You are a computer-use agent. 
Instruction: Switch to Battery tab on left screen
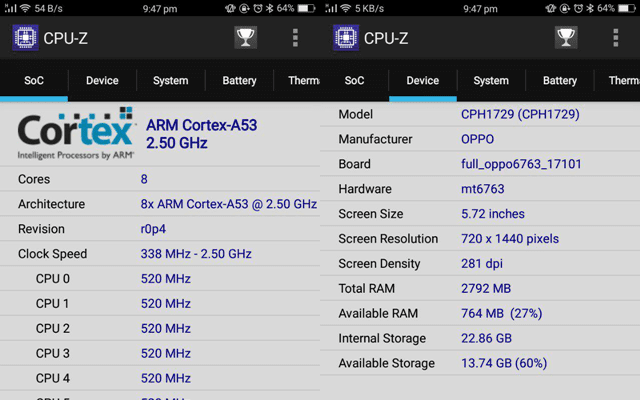tap(239, 80)
